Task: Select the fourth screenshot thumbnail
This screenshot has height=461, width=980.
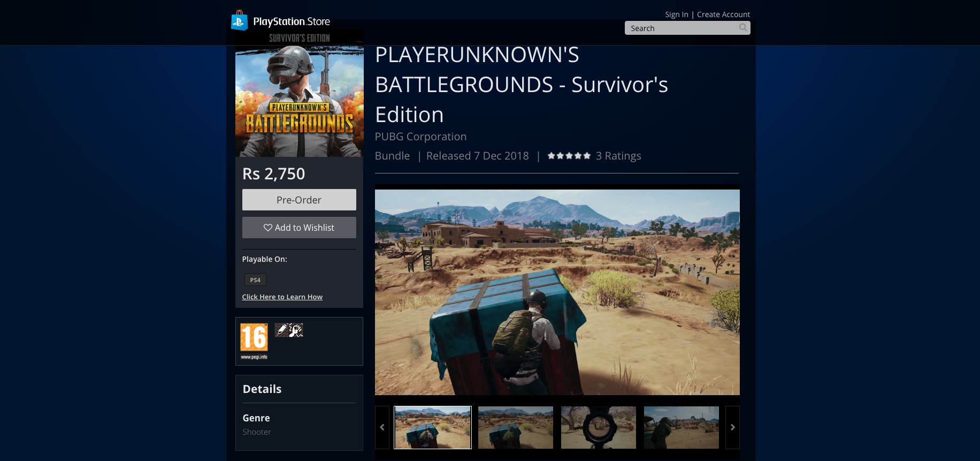Action: (x=682, y=427)
